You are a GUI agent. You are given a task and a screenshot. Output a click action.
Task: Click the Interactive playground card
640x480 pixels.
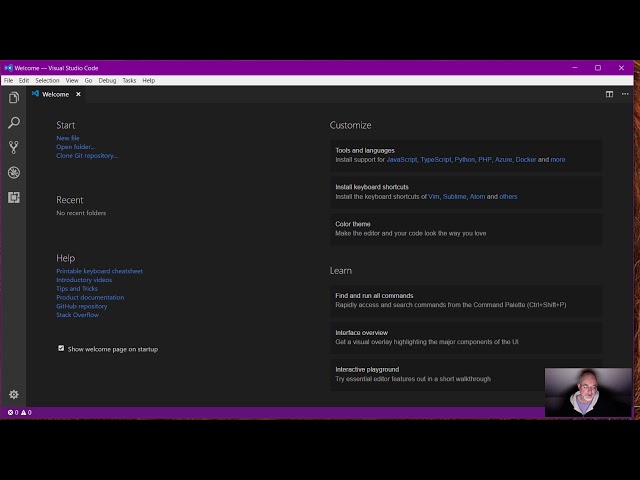coord(466,374)
